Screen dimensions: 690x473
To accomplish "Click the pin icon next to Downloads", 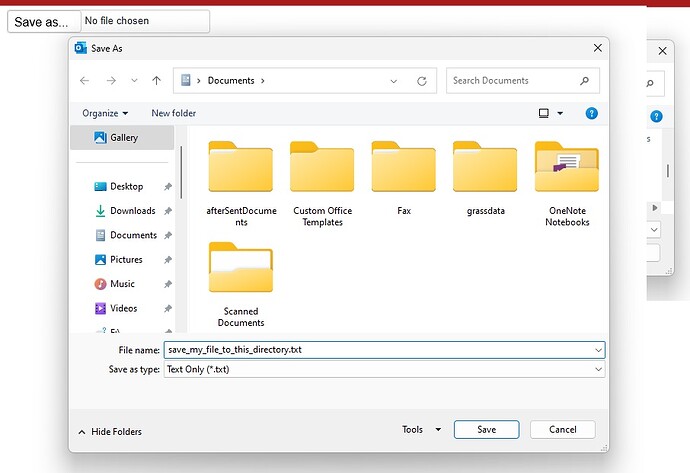I will 168,211.
